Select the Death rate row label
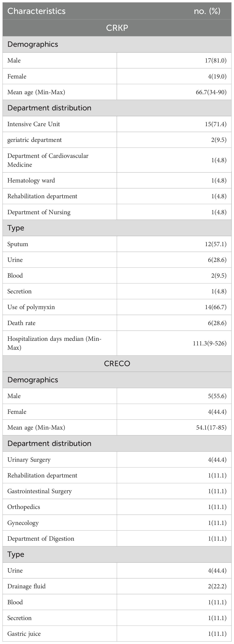Image resolution: width=234 pixels, height=644 pixels. tap(21, 323)
